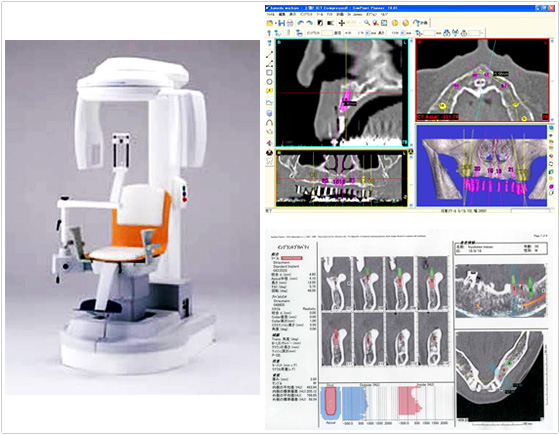Select the angle measurement tool
The width and height of the screenshot is (560, 435).
click(269, 64)
